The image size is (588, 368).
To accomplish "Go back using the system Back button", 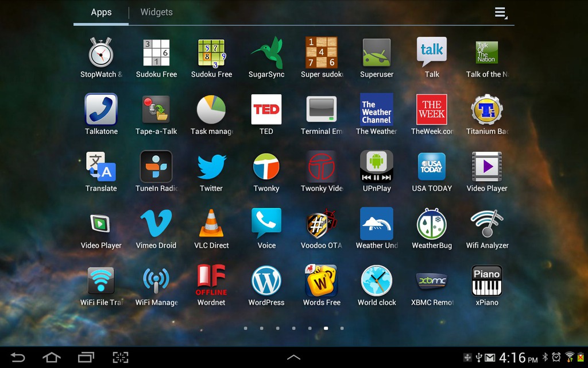I will pyautogui.click(x=18, y=357).
